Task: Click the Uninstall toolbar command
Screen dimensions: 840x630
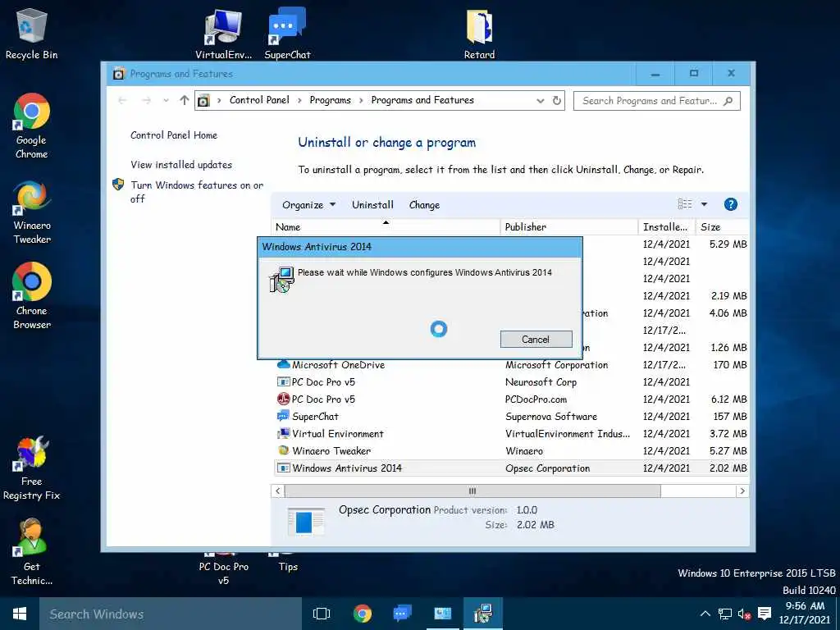Action: 372,204
